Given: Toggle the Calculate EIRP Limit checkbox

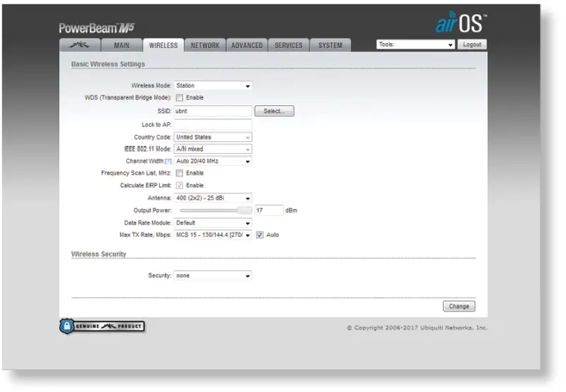Looking at the screenshot, I should coord(179,186).
